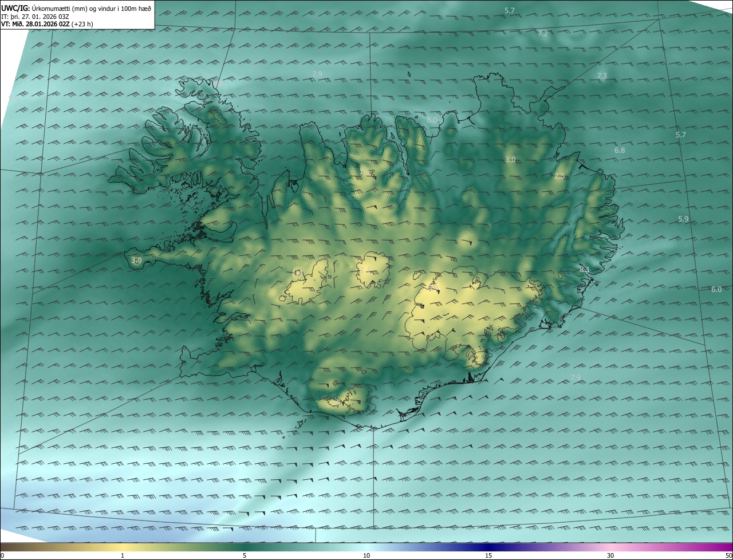
Task: Click the map title 'UWC/IG: Úrkomumætti (mm) og vindur í 100m hæð'
Action: click(x=76, y=8)
